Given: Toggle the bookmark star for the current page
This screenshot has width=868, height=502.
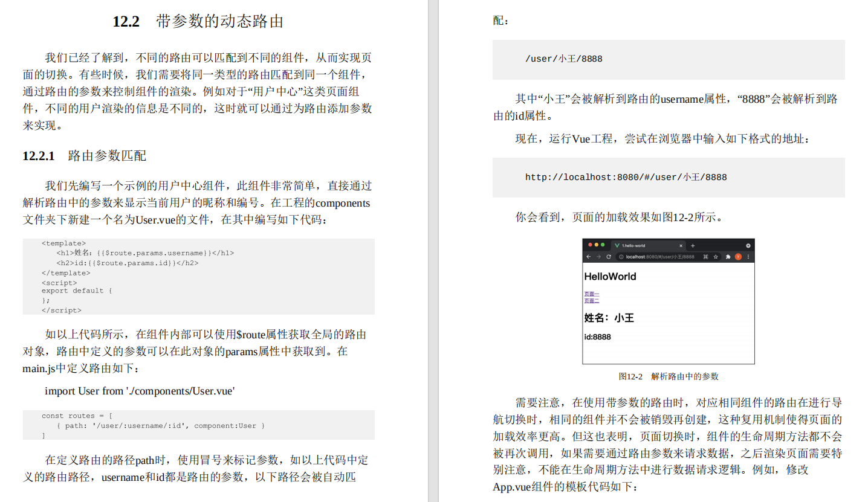Looking at the screenshot, I should click(716, 257).
